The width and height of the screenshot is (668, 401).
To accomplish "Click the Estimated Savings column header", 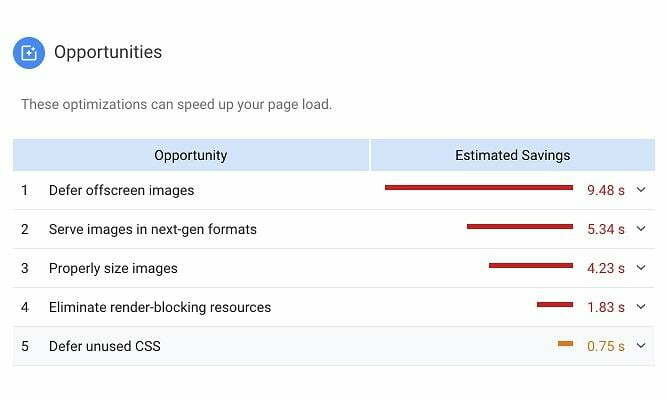I will point(512,155).
